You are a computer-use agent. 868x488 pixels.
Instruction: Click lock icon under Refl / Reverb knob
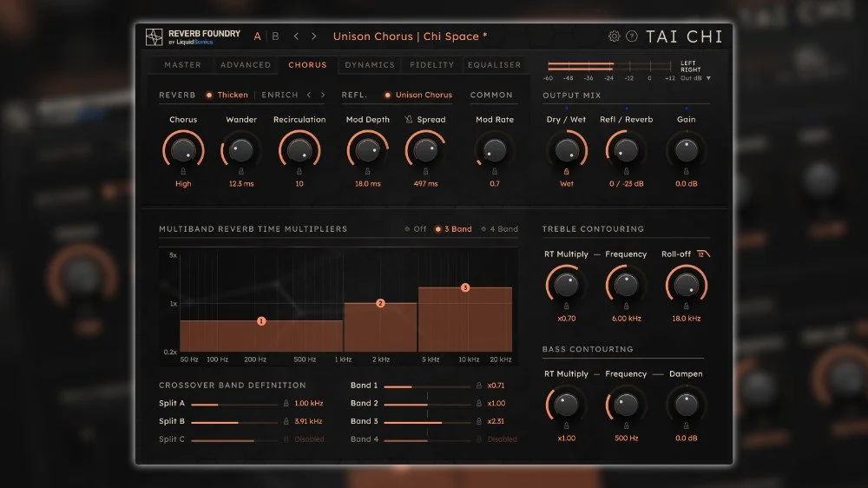click(x=626, y=171)
